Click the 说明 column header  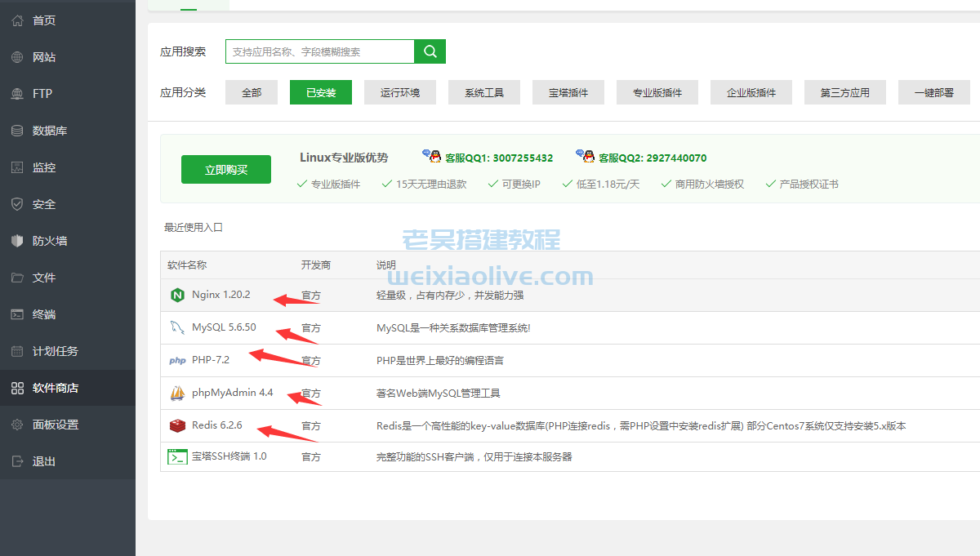click(386, 265)
